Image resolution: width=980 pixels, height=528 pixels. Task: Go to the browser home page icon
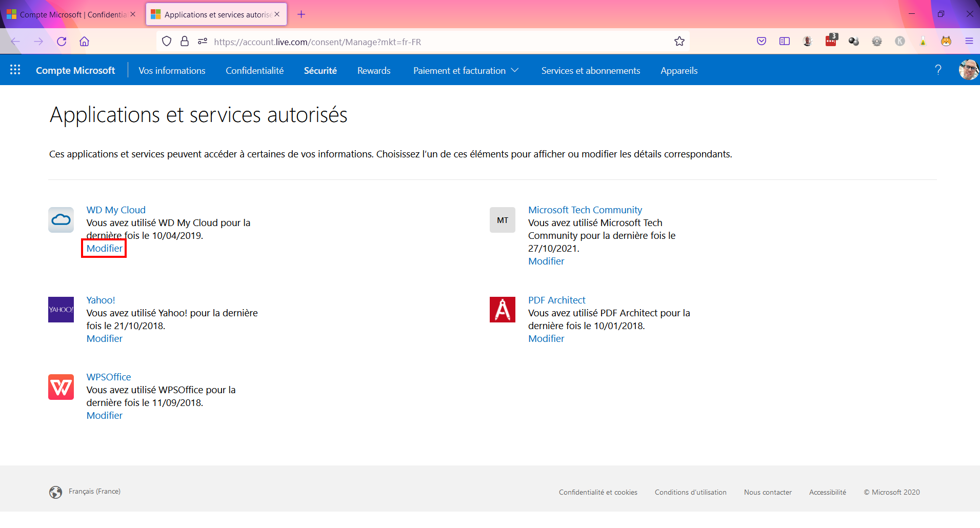pos(85,42)
